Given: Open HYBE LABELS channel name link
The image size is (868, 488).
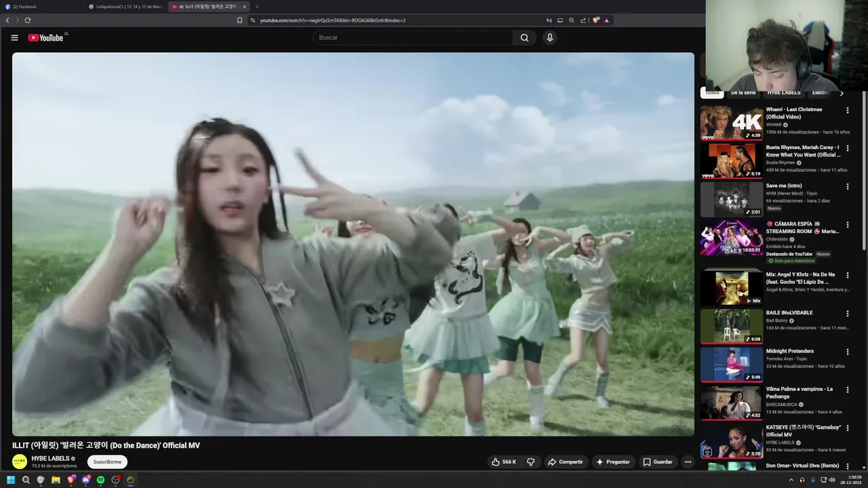Looking at the screenshot, I should [50, 458].
